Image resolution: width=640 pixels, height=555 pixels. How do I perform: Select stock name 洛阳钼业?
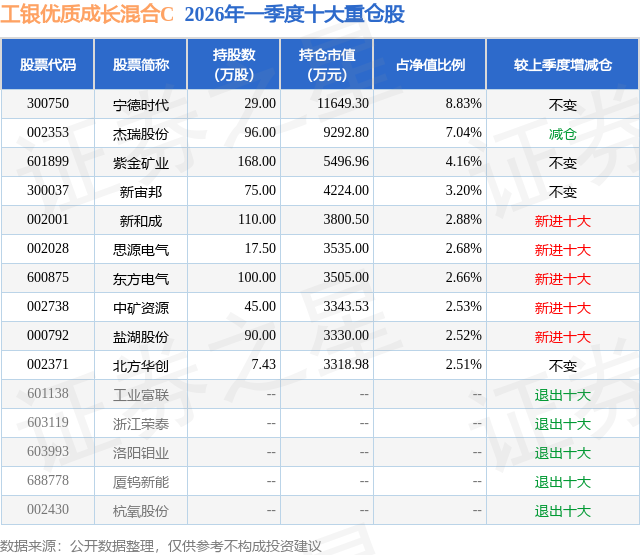[141, 453]
